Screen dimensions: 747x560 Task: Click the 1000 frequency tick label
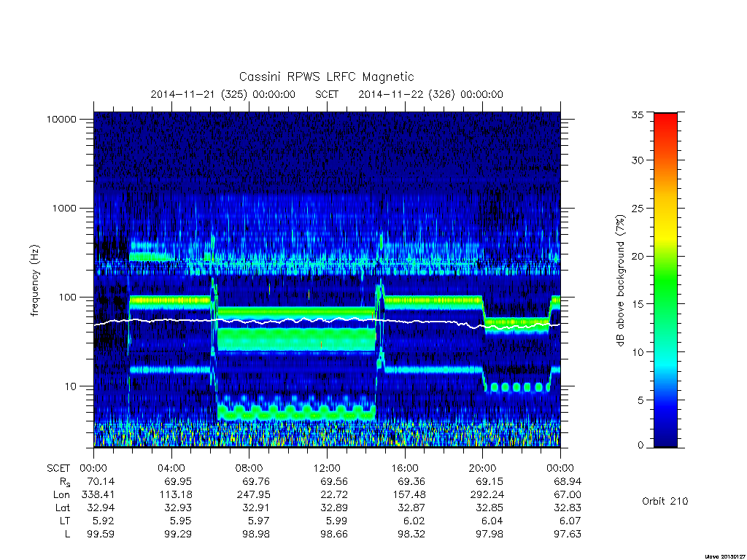[x=64, y=208]
